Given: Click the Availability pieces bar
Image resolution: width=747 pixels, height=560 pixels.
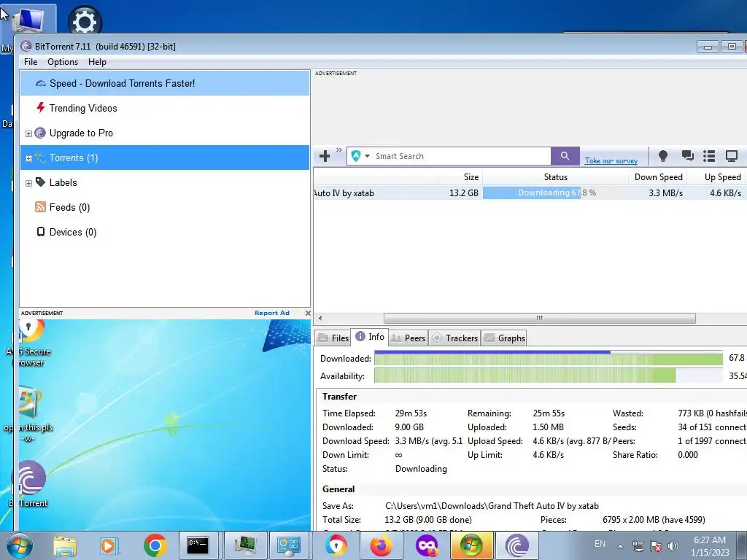Looking at the screenshot, I should point(549,376).
